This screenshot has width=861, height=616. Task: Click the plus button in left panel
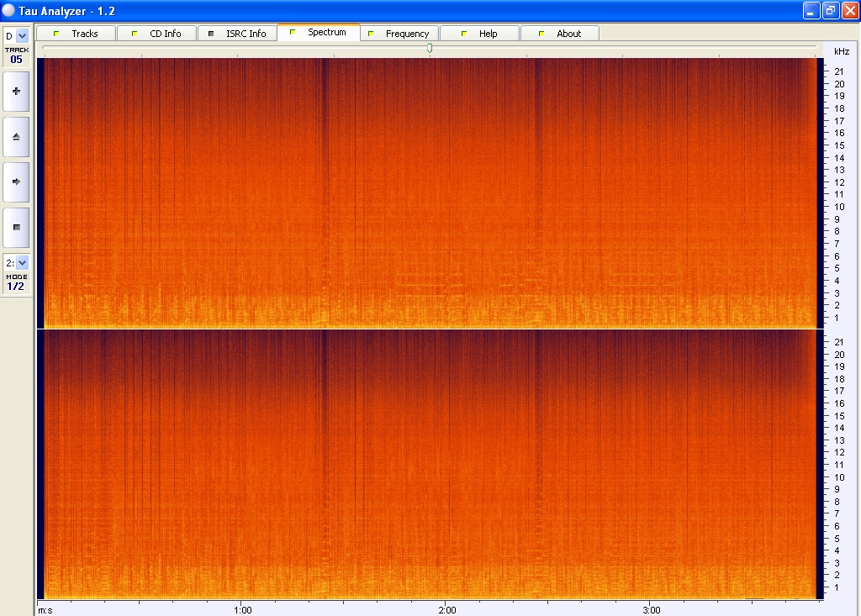click(16, 91)
